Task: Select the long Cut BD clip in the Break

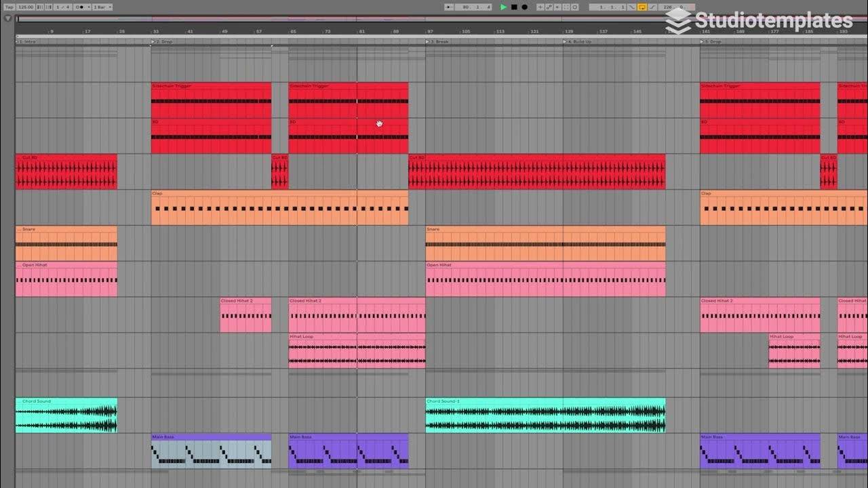Action: click(x=537, y=171)
